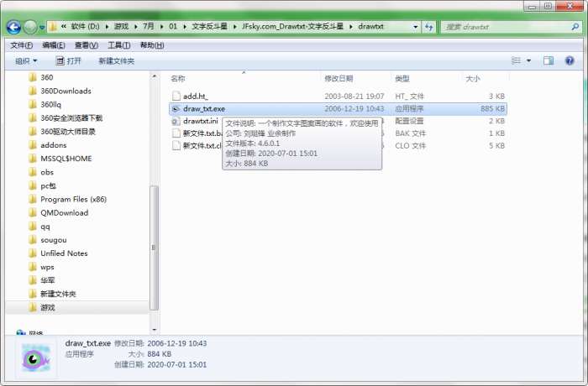Image resolution: width=588 pixels, height=386 pixels.
Task: Toggle the preview pane icon
Action: pyautogui.click(x=549, y=60)
